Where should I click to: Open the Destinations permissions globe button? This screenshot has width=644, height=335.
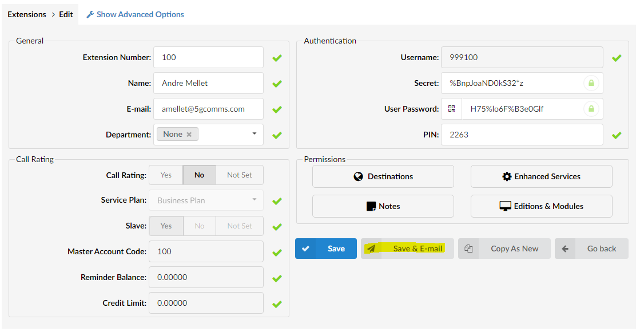tap(383, 176)
